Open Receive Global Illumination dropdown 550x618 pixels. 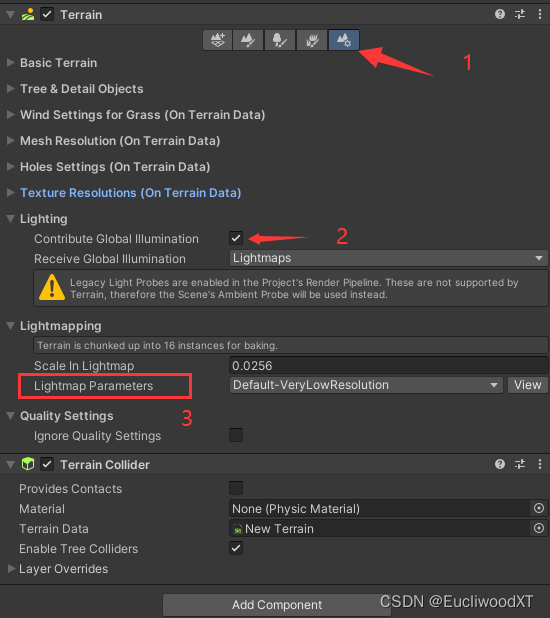[x=388, y=258]
